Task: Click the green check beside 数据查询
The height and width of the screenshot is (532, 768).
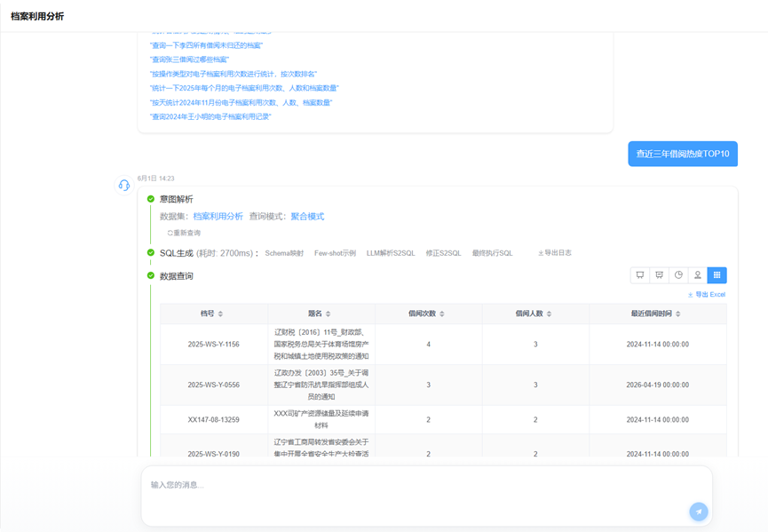Action: click(151, 275)
